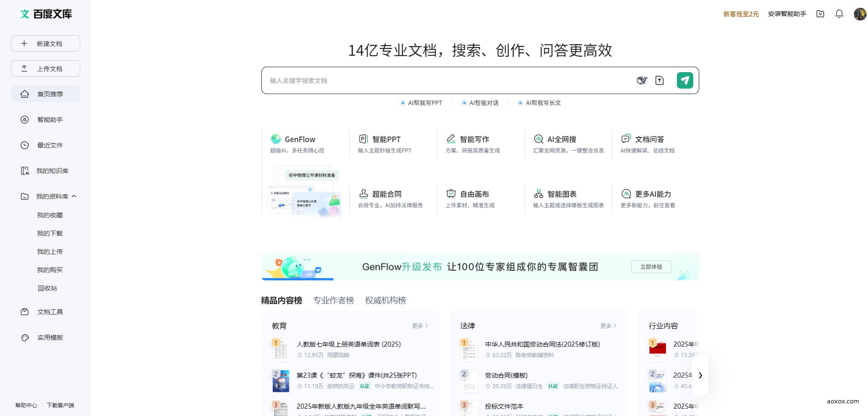Image resolution: width=868 pixels, height=416 pixels.
Task: Open the notification bell
Action: (x=839, y=14)
